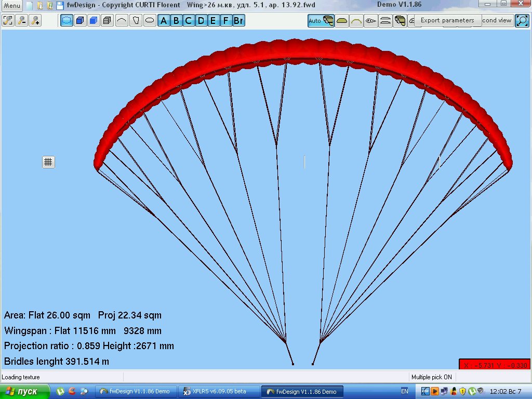Click the zoom out magnifier icon
532x399 pixels.
click(22, 21)
